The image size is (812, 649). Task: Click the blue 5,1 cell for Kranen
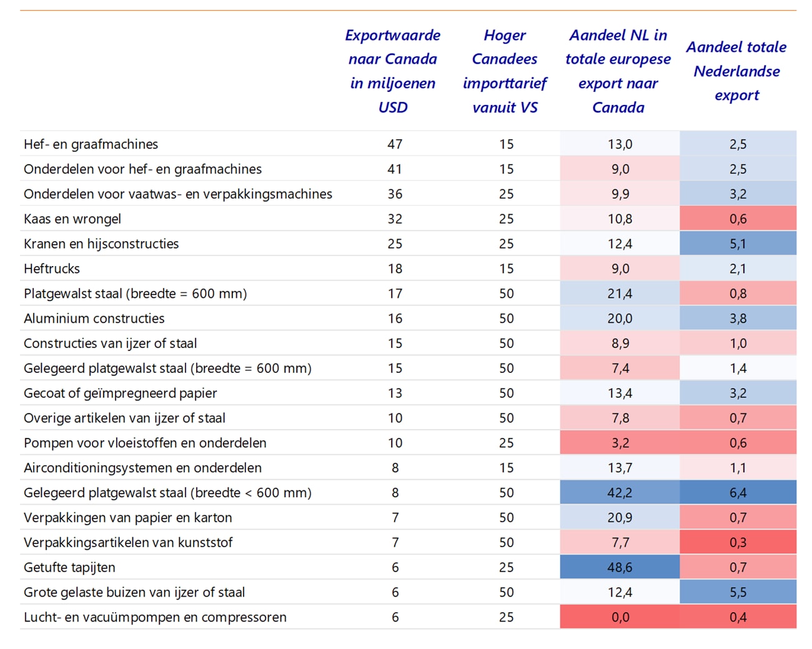coord(738,244)
